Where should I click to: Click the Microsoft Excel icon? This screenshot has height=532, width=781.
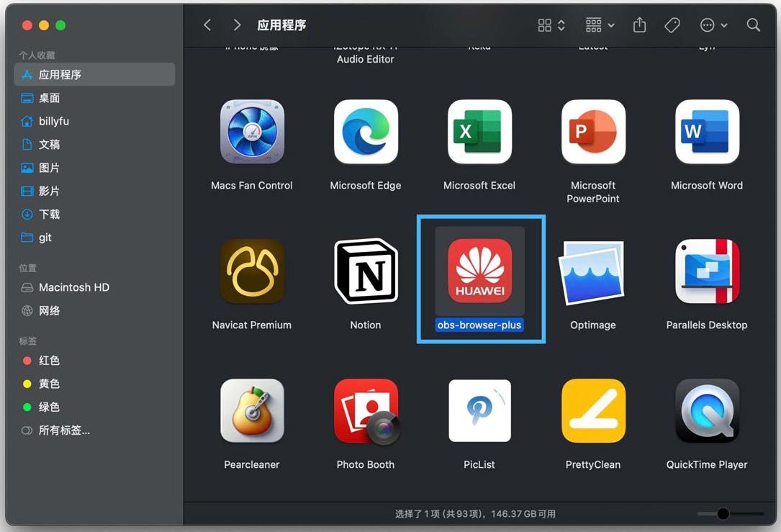(x=479, y=132)
